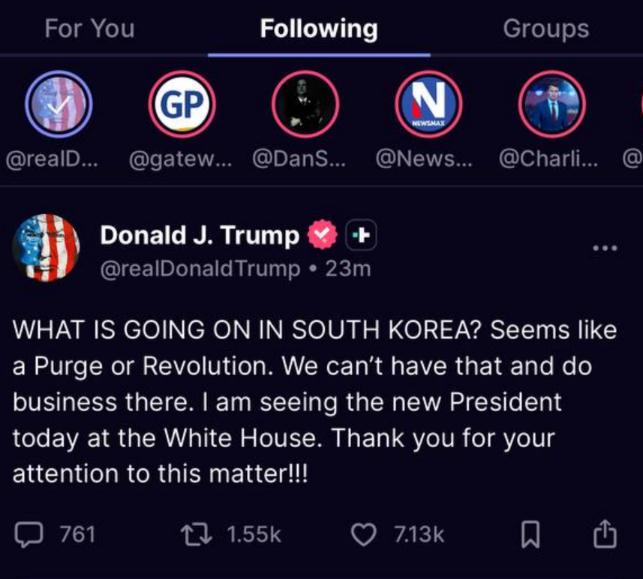The width and height of the screenshot is (643, 579).
Task: Like the post with heart icon
Action: coord(362,534)
